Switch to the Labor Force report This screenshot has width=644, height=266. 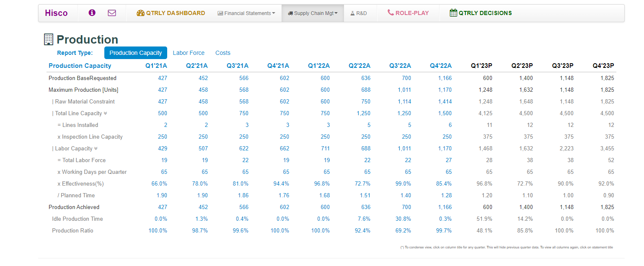click(x=189, y=53)
